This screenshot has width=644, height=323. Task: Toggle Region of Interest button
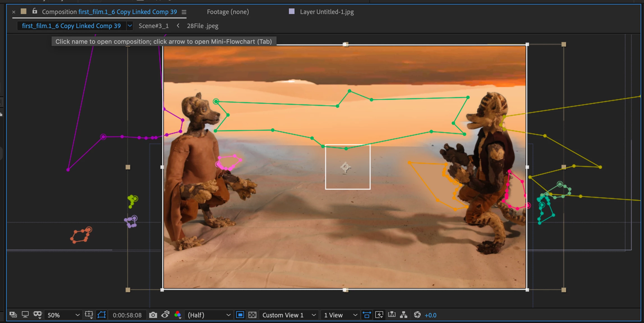[240, 315]
